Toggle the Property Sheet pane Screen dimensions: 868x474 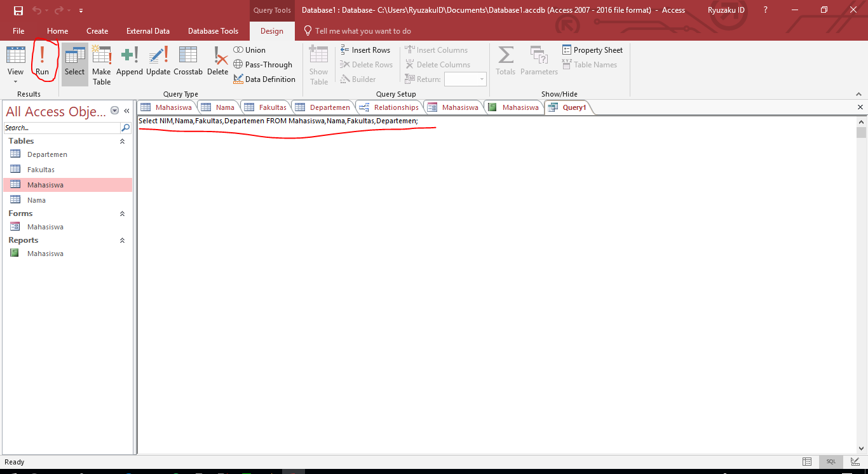[x=593, y=50]
